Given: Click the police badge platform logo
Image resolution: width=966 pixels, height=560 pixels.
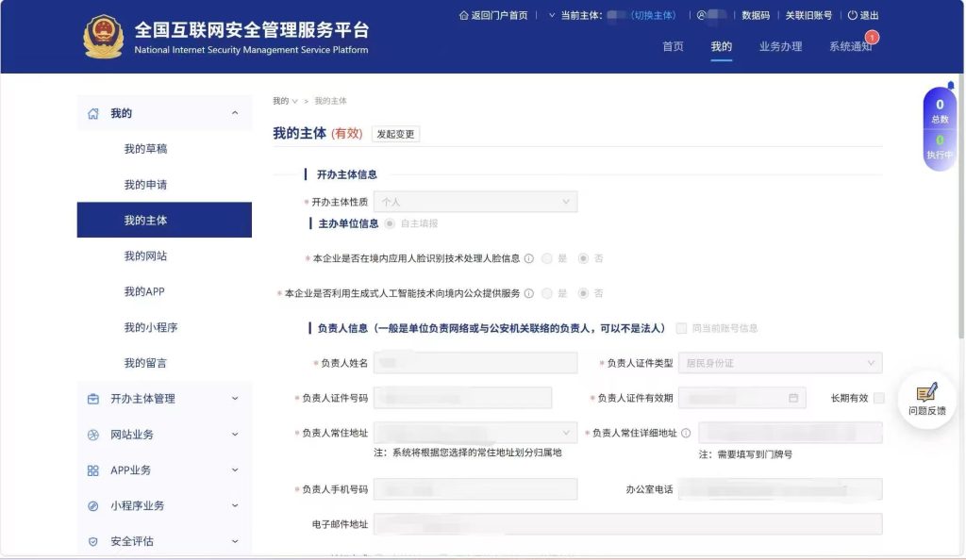Looking at the screenshot, I should (103, 37).
